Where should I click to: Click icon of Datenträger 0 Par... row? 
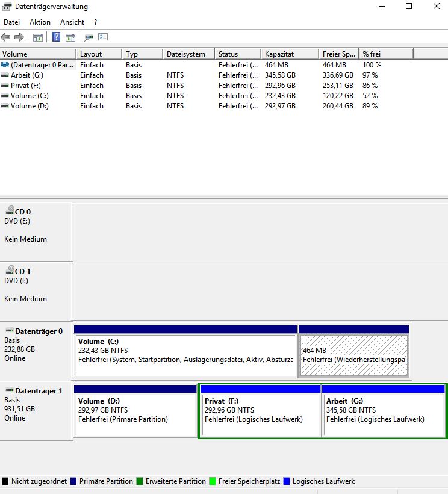[x=5, y=65]
